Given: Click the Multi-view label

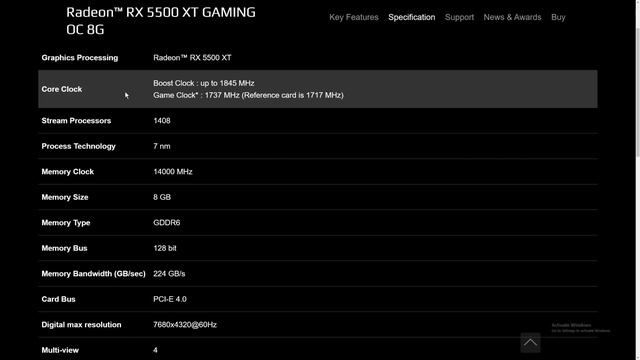Looking at the screenshot, I should click(x=60, y=350).
